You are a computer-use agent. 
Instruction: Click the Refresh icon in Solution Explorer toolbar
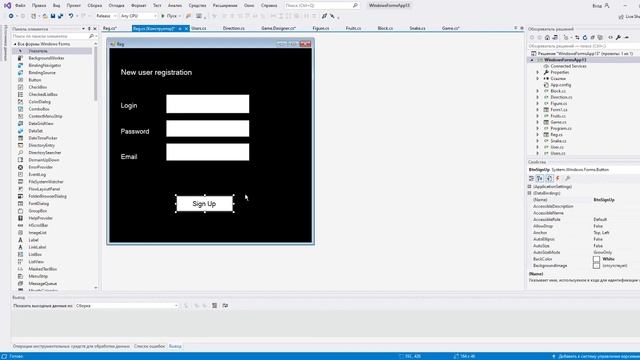pyautogui.click(x=585, y=38)
